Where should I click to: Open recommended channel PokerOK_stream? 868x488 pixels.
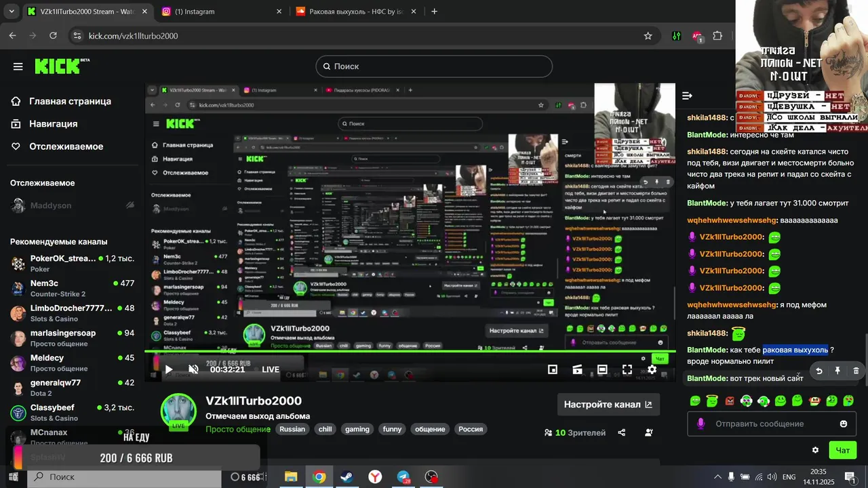click(x=73, y=263)
